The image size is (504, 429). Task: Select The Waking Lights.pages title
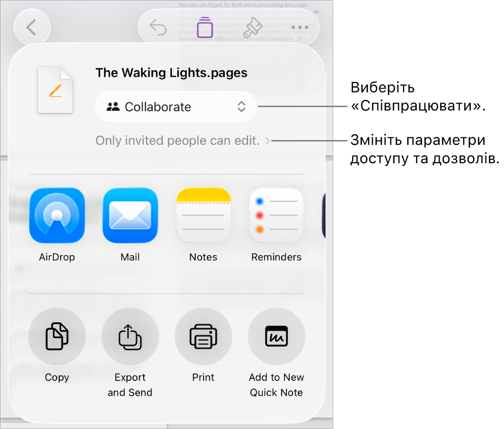pos(171,73)
